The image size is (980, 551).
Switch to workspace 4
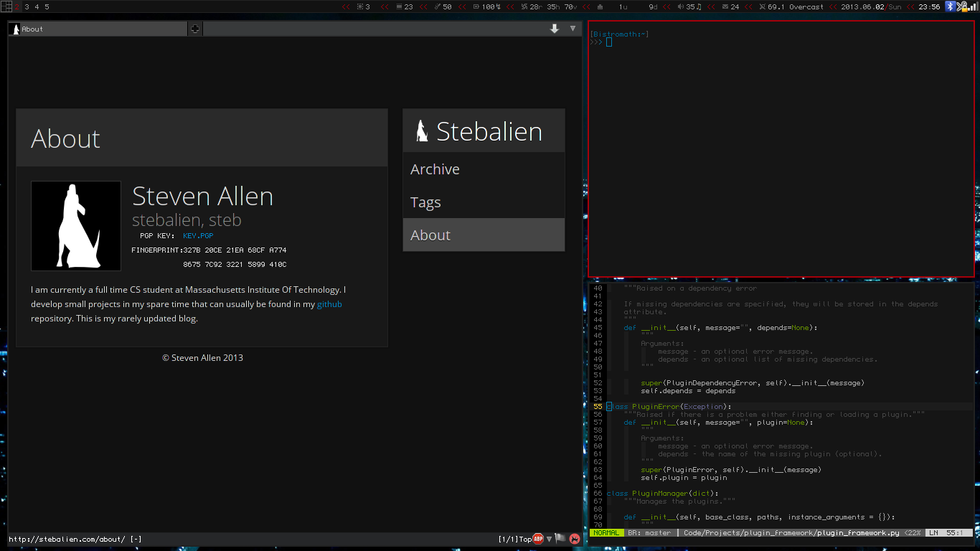click(37, 6)
